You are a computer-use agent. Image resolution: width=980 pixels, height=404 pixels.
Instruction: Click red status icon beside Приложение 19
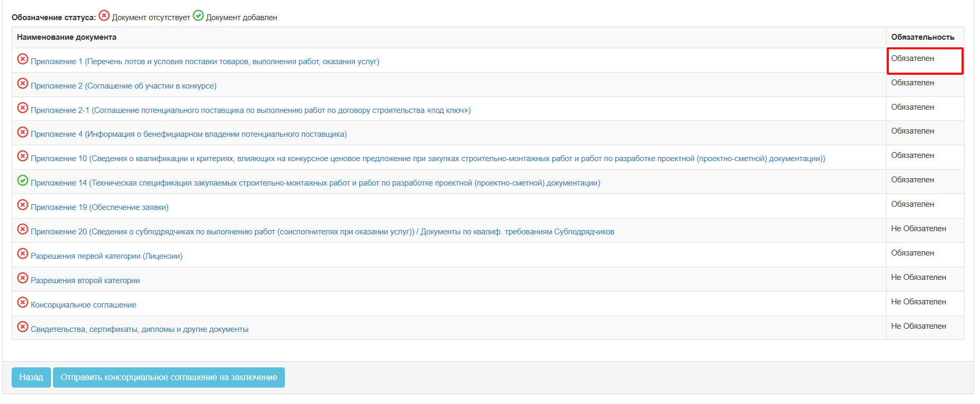[x=23, y=205]
